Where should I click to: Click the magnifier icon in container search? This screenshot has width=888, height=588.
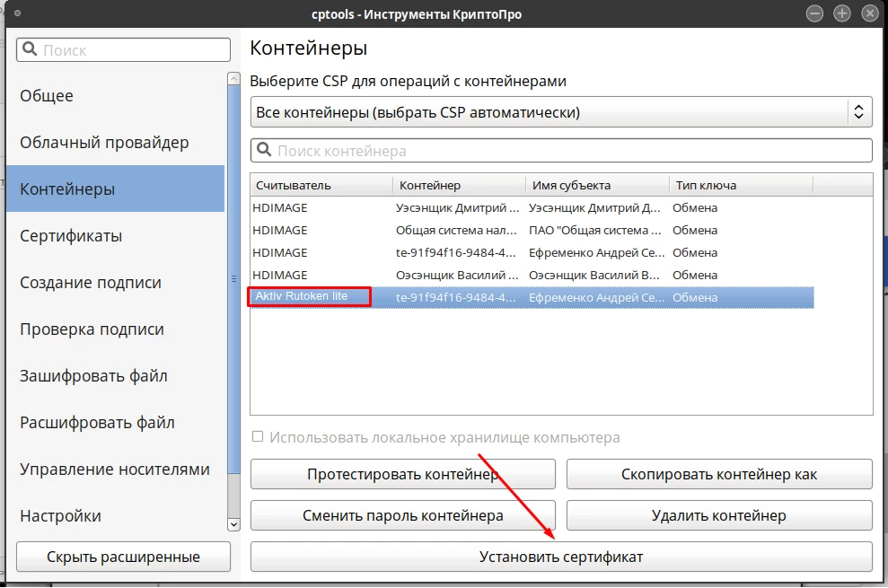tap(264, 150)
